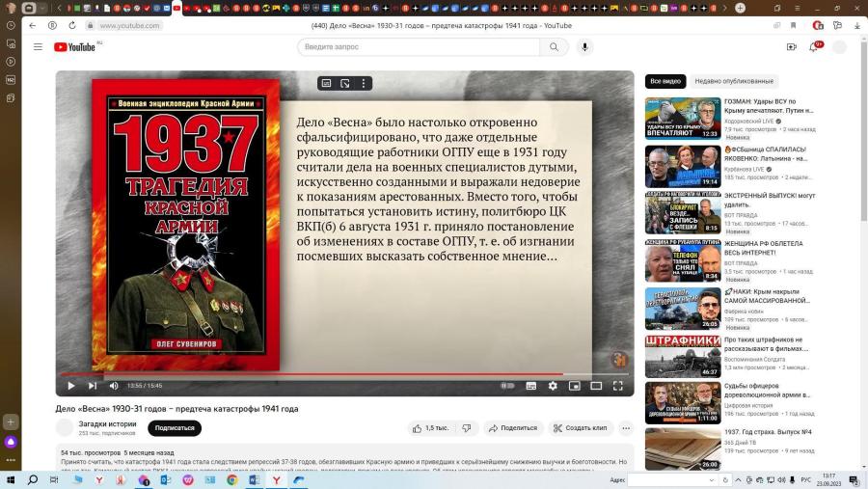Screen dimensions: 868x489
Task: Open the 'Загадки истории' channel page
Action: 107,423
